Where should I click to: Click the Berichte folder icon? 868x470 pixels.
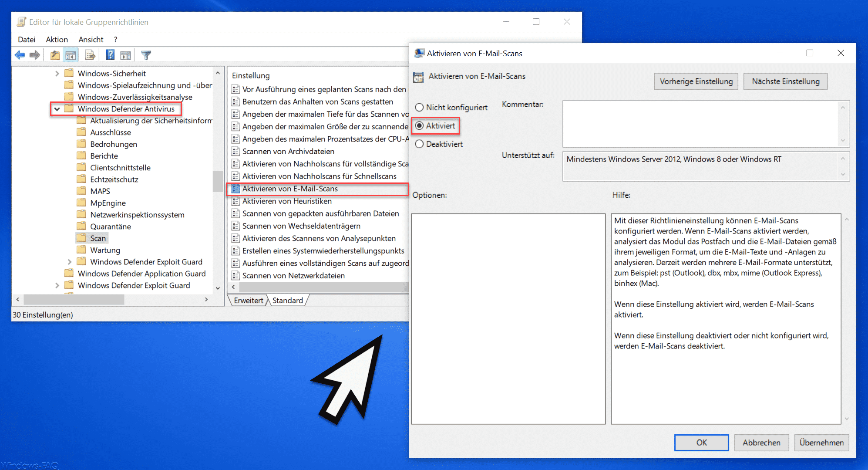[x=81, y=156]
